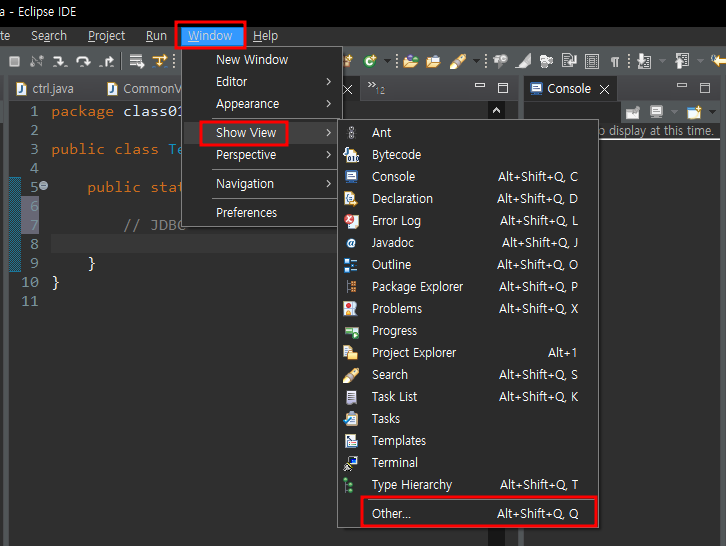This screenshot has width=726, height=546.
Task: Open the Display Selected Console dropdown arrow
Action: pos(674,112)
